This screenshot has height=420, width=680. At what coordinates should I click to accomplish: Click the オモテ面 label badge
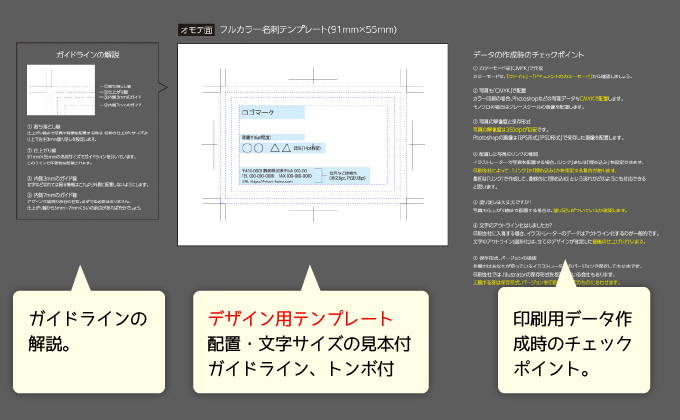[195, 31]
